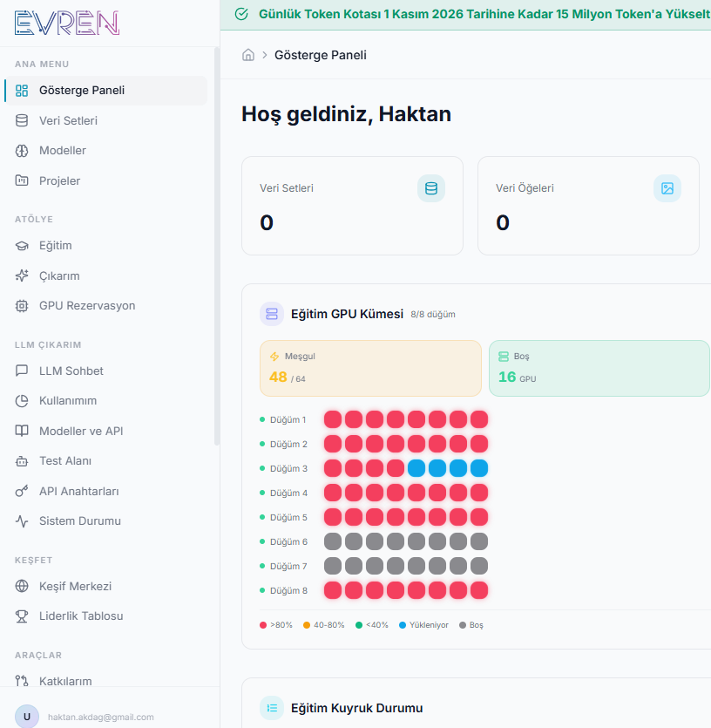Click the LLM Sohbet chat bubble icon
The image size is (711, 728).
22,371
